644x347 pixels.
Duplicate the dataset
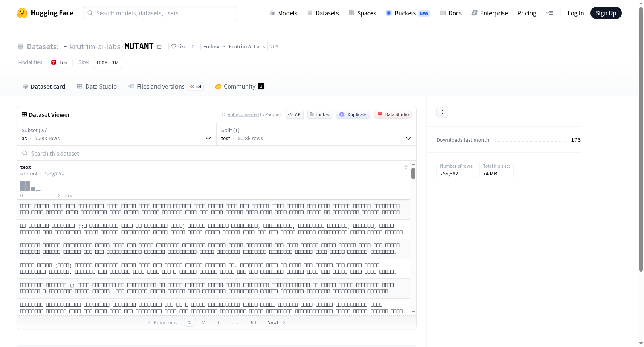coord(353,114)
